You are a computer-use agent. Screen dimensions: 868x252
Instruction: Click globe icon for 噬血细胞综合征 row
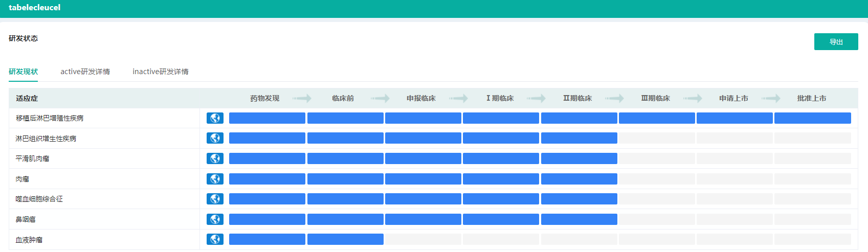pyautogui.click(x=215, y=199)
